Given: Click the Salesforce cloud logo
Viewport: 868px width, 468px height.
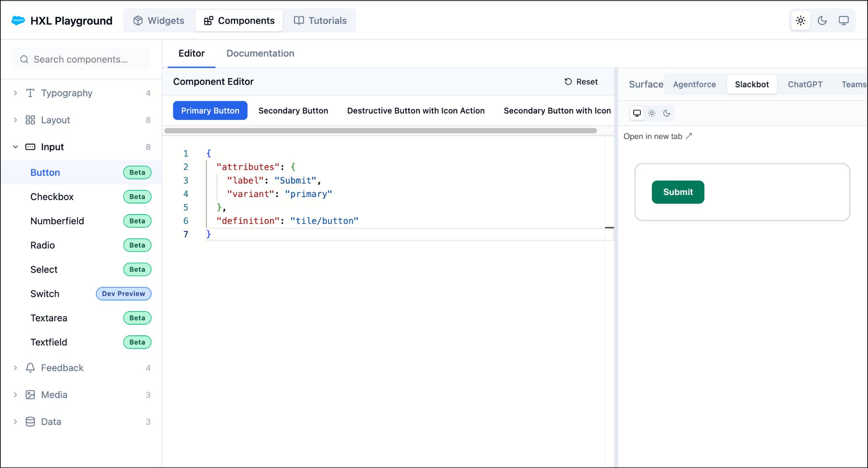Looking at the screenshot, I should tap(18, 20).
